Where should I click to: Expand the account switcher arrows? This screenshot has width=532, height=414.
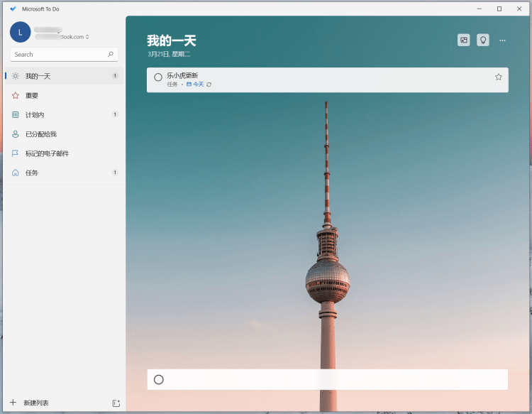pos(87,37)
